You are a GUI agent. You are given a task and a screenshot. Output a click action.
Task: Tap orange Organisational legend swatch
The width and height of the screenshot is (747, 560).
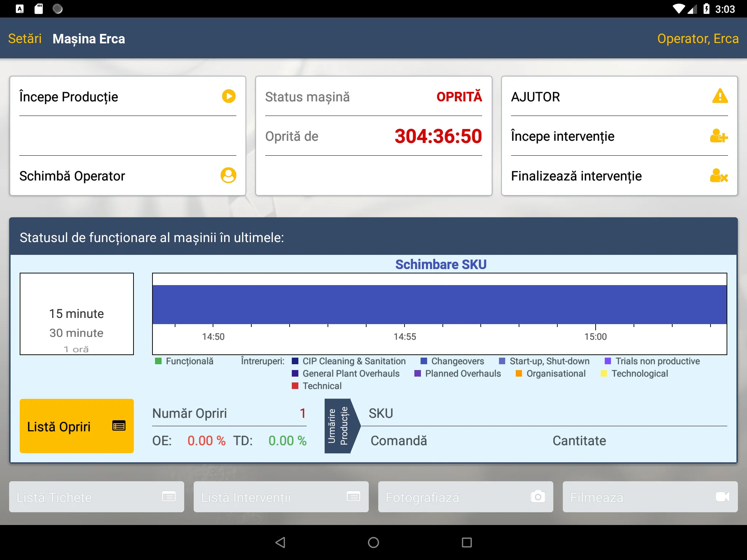(519, 373)
